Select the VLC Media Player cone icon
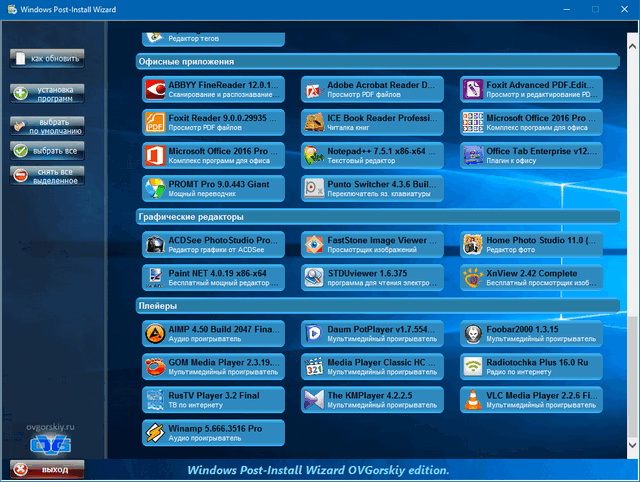The image size is (640, 482). (x=472, y=400)
